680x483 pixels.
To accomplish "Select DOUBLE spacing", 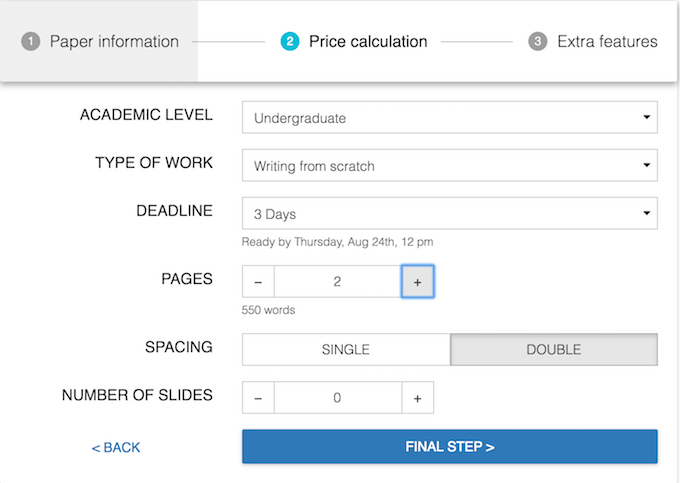I will pyautogui.click(x=554, y=349).
